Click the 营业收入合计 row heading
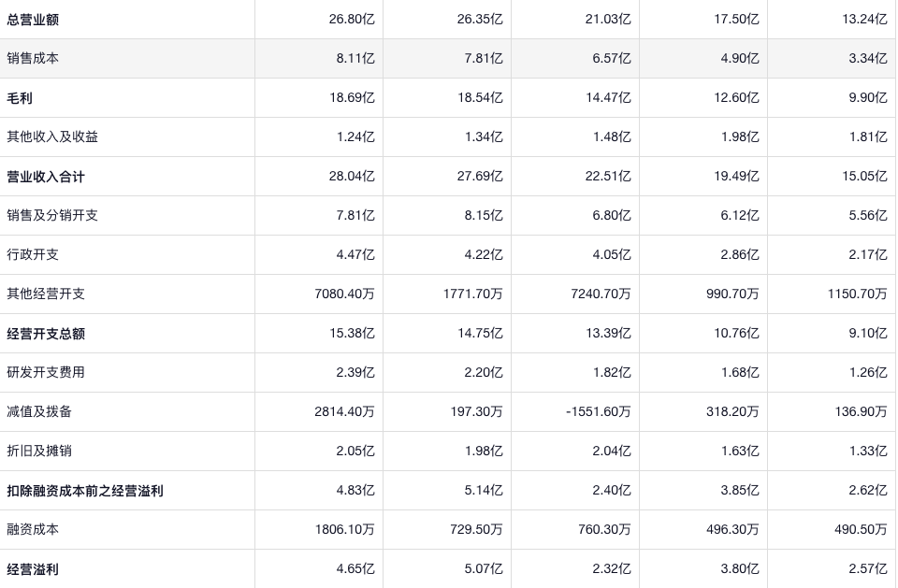898x588 pixels. pyautogui.click(x=46, y=177)
